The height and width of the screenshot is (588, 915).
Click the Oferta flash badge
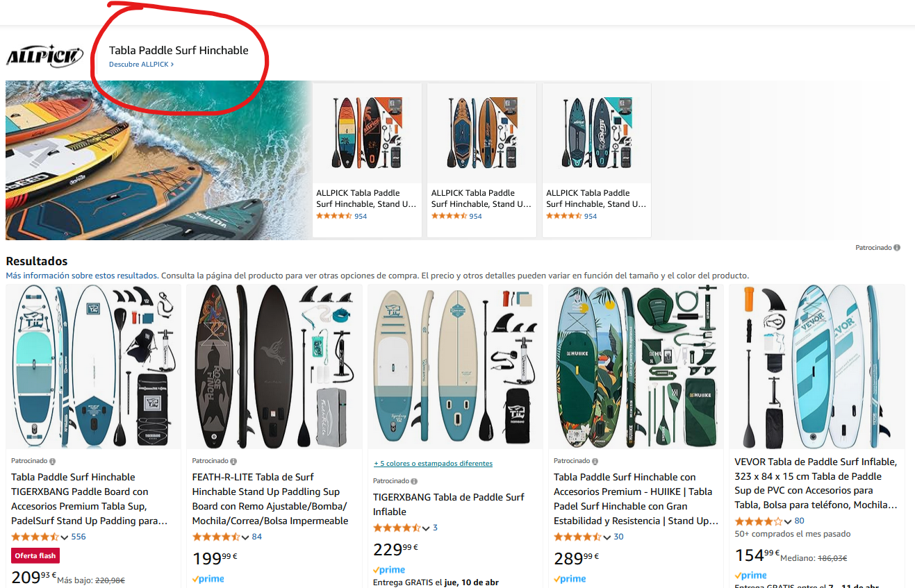[x=35, y=555]
